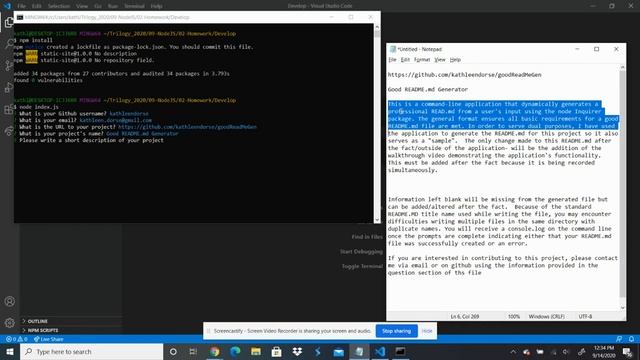
Task: Open File Explorer from the taskbar
Action: [256, 351]
